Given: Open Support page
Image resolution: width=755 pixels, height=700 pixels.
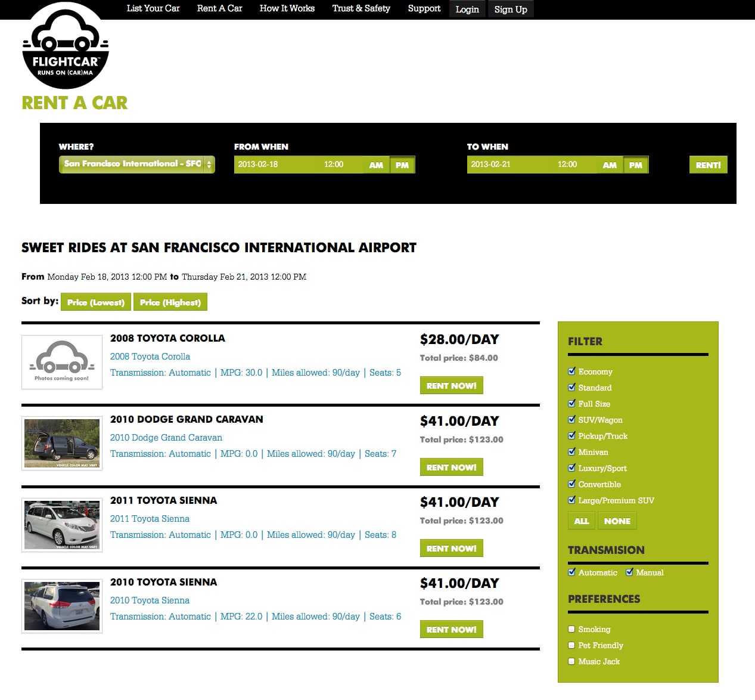Looking at the screenshot, I should coord(424,8).
